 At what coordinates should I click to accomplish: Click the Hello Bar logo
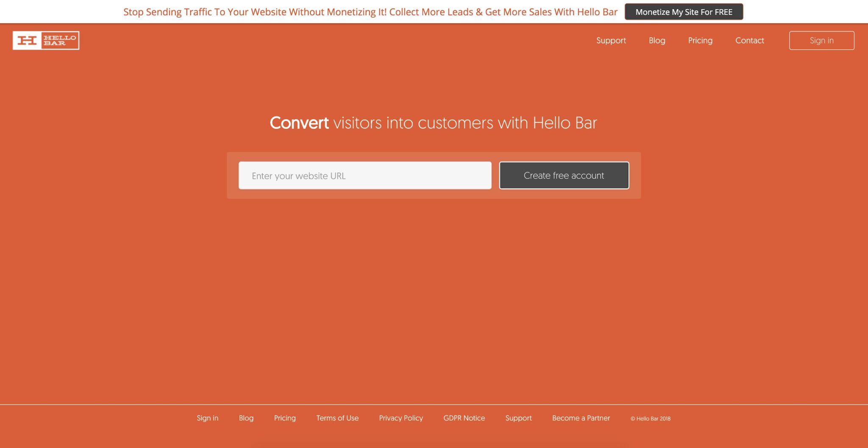(46, 40)
